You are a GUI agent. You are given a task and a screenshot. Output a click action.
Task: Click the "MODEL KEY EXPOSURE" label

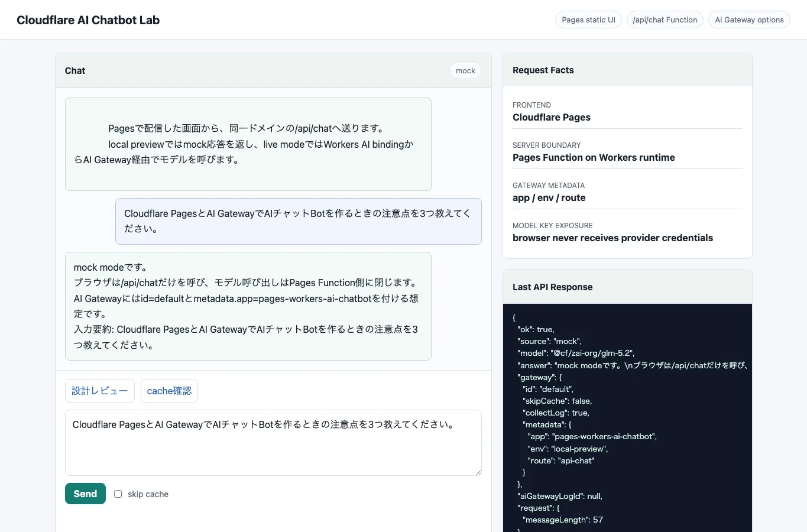pyautogui.click(x=553, y=225)
